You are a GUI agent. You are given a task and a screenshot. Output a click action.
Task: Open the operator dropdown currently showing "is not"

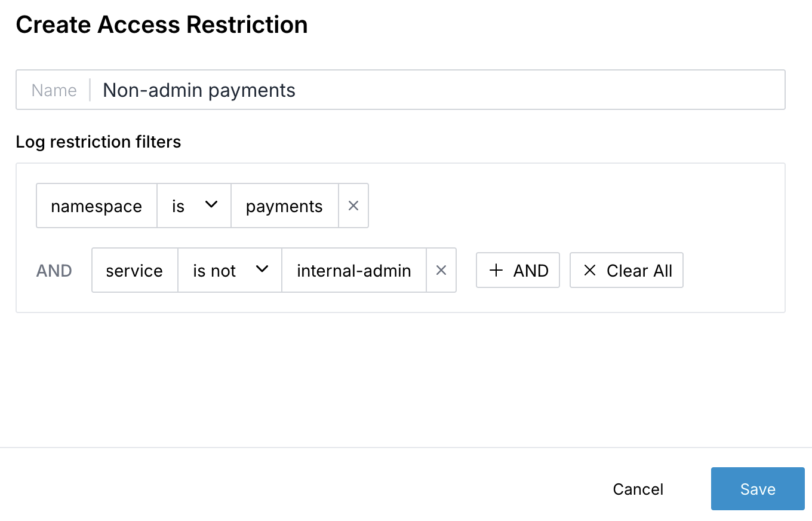point(229,270)
